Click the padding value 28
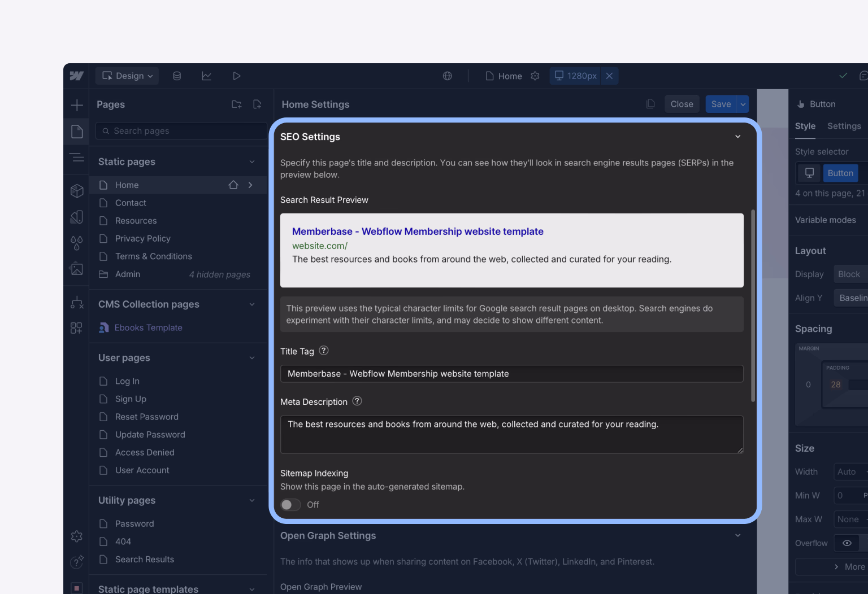 pyautogui.click(x=836, y=385)
